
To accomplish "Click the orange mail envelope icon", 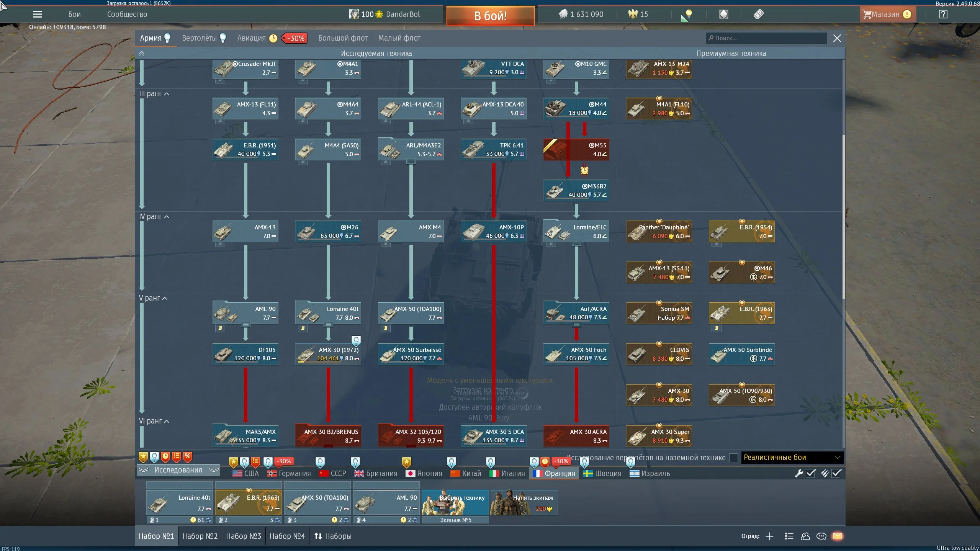I will click(837, 536).
